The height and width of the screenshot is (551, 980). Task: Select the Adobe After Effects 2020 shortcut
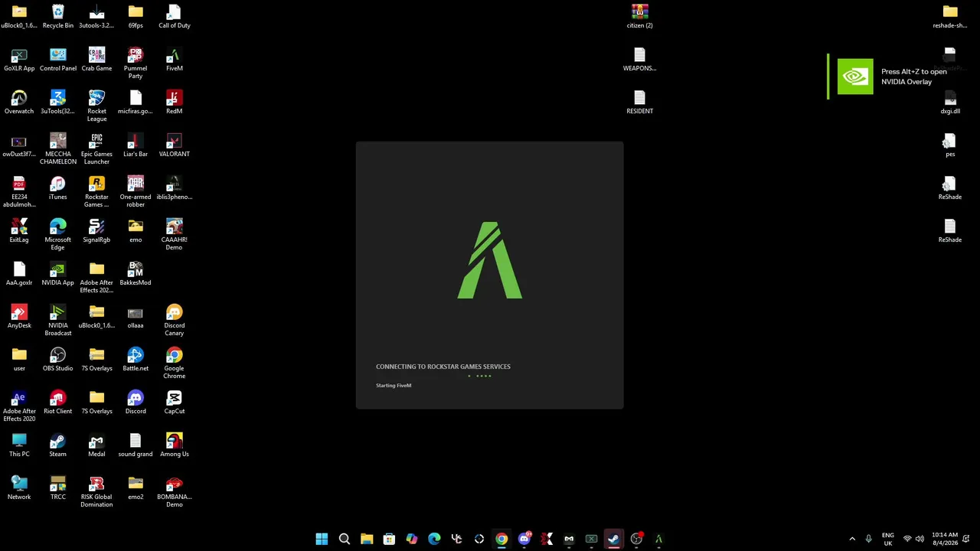click(x=19, y=406)
